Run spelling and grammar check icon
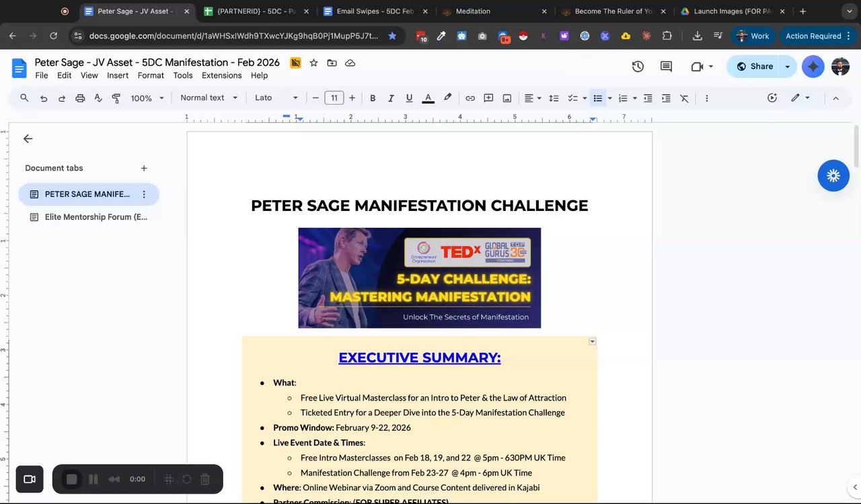Screen dimensions: 861x504 pyautogui.click(x=98, y=98)
